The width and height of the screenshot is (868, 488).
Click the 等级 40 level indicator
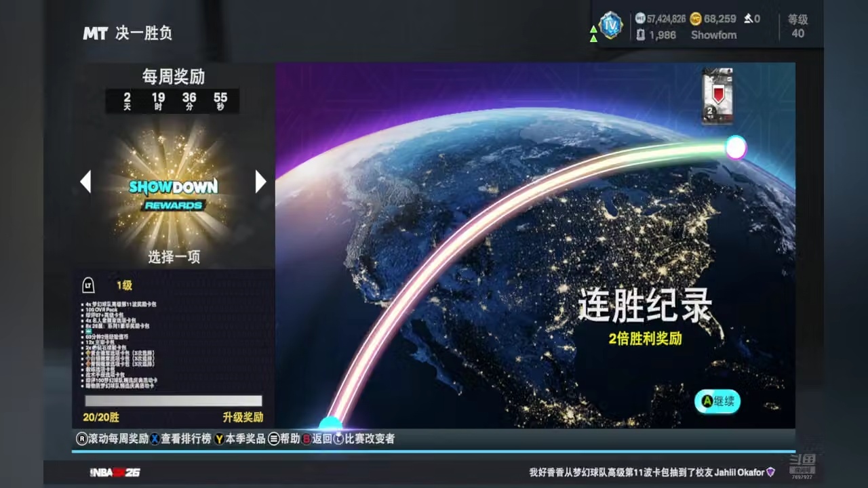point(798,26)
